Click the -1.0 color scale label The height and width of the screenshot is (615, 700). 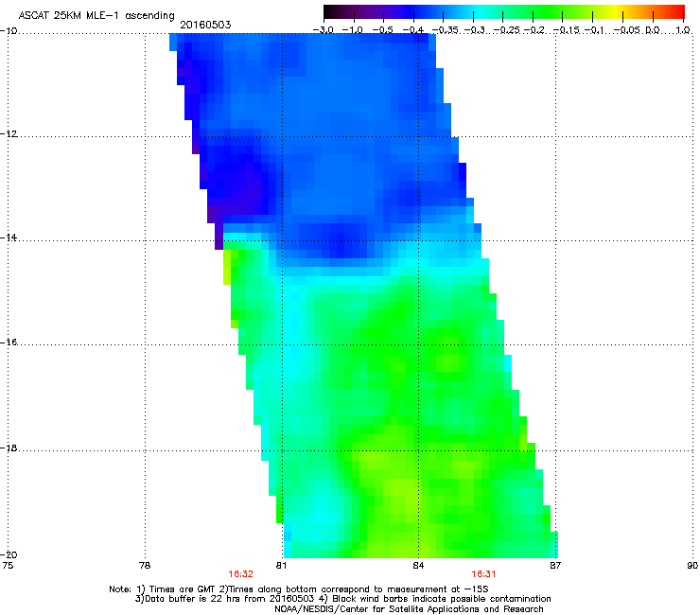352,30
